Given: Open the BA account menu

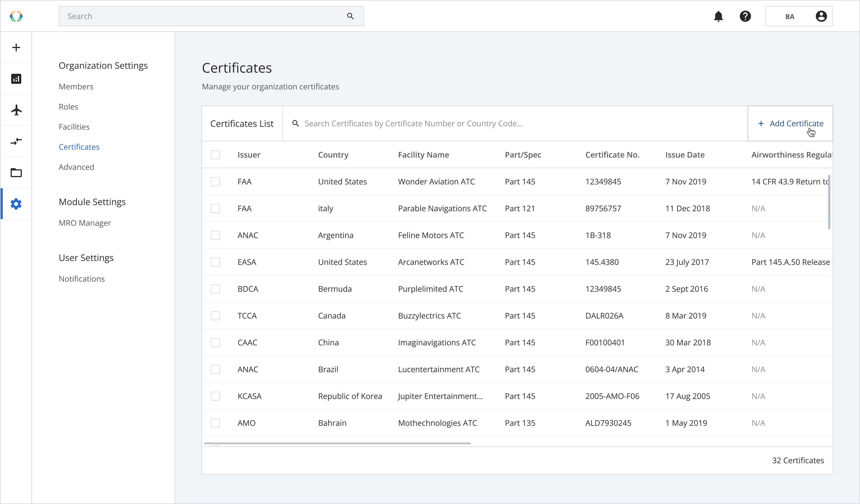Looking at the screenshot, I should 799,16.
